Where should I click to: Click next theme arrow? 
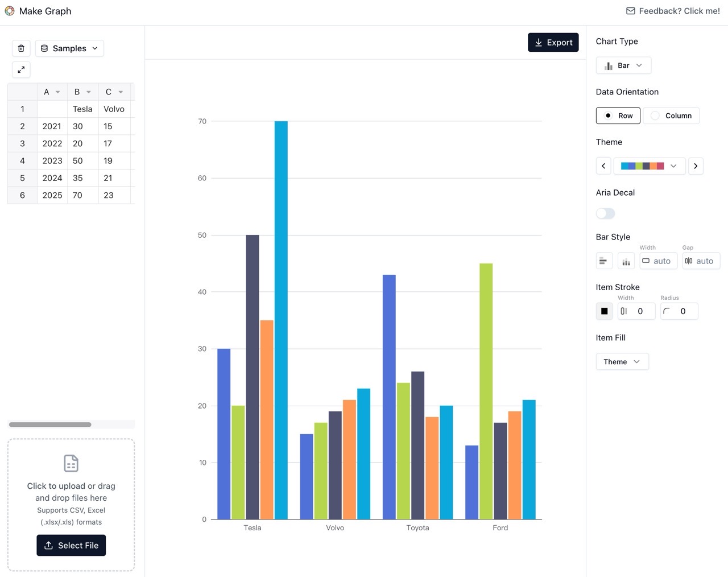(696, 166)
